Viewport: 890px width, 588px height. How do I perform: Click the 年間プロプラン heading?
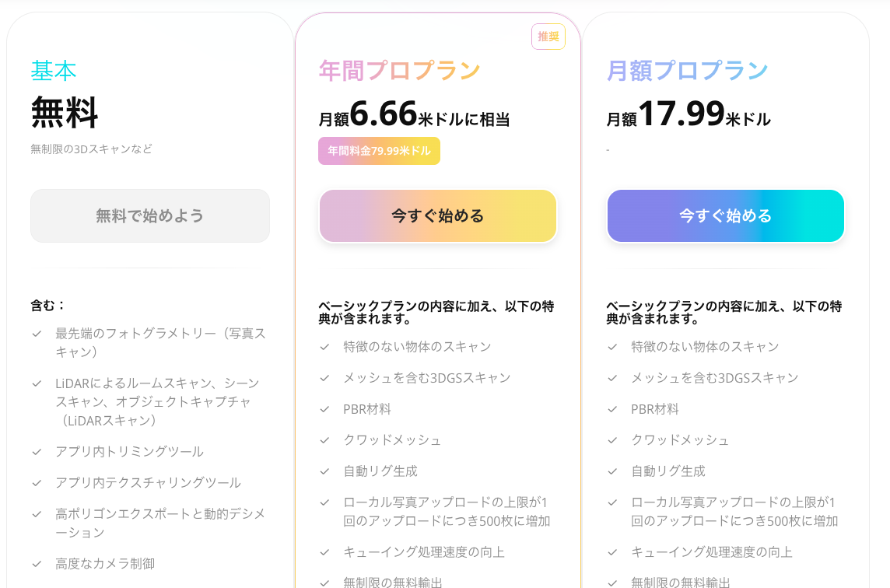pyautogui.click(x=400, y=71)
